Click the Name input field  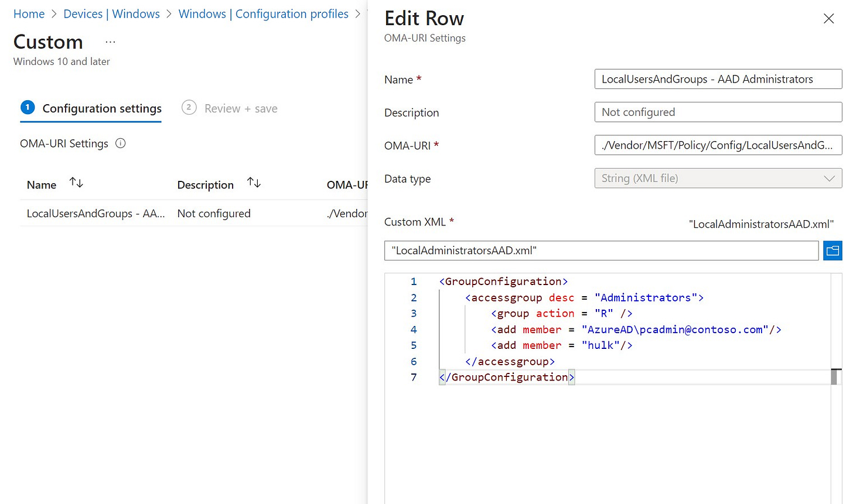[x=718, y=78]
